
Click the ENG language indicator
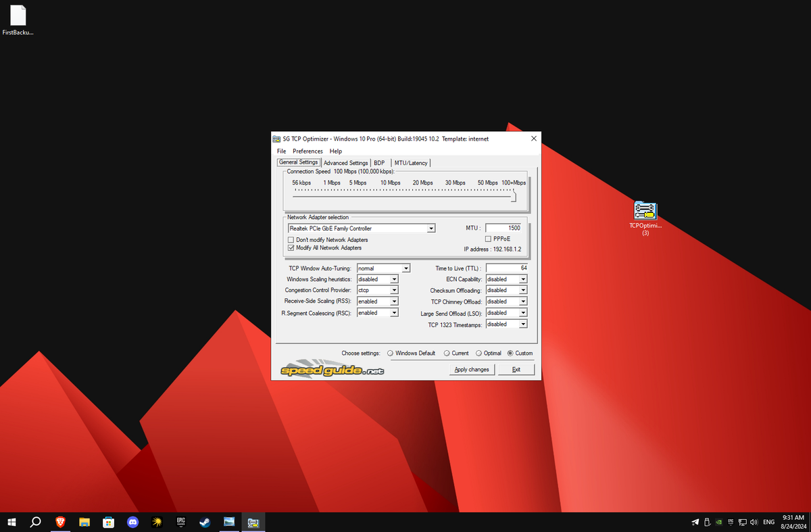768,522
